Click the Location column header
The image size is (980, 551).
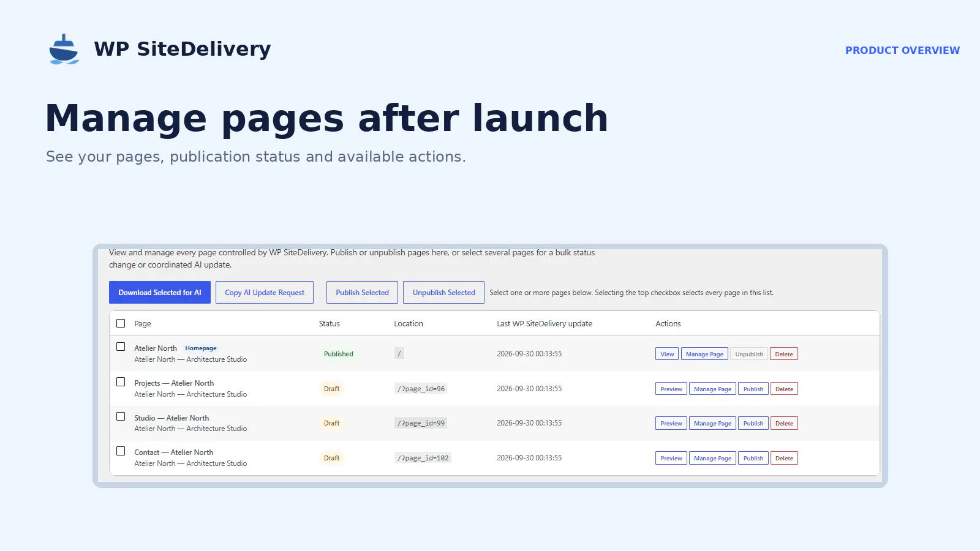tap(409, 323)
